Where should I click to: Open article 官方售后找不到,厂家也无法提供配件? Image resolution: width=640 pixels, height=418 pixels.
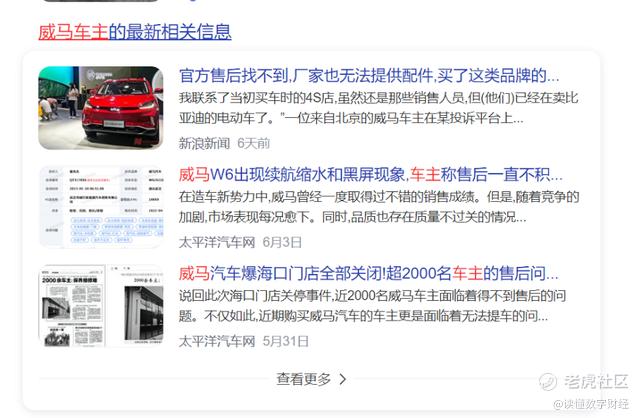pyautogui.click(x=369, y=76)
